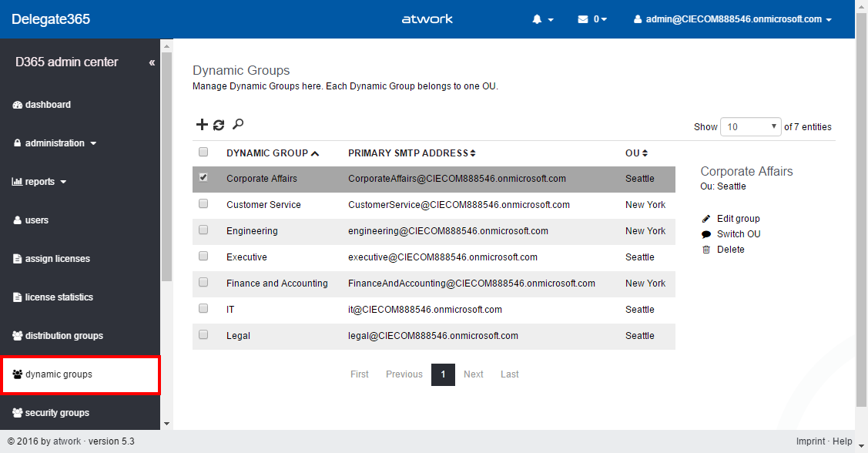Image resolution: width=868 pixels, height=453 pixels.
Task: Toggle the select-all checkbox in header
Action: [203, 152]
